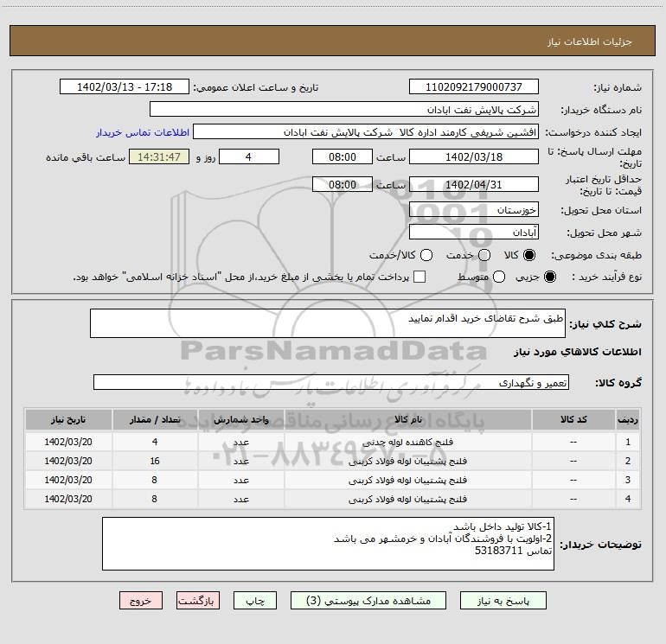The height and width of the screenshot is (644, 666).
Task: Click the requester field افشین شریفی
Action: (366, 131)
